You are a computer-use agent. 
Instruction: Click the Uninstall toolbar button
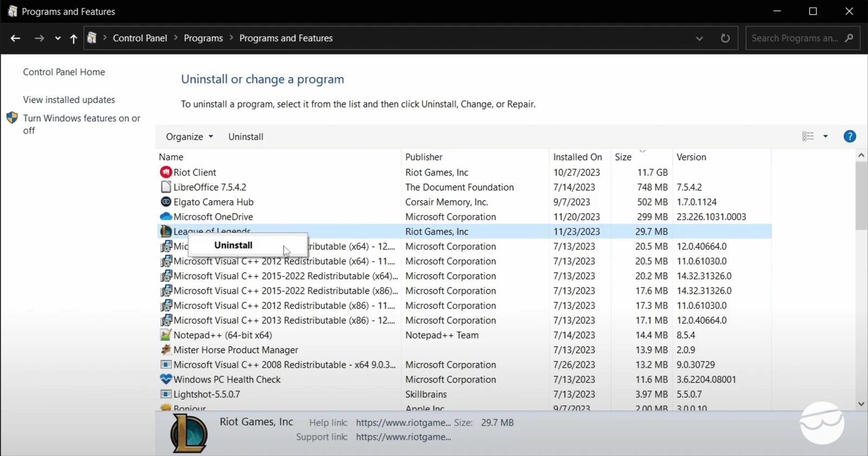[246, 137]
